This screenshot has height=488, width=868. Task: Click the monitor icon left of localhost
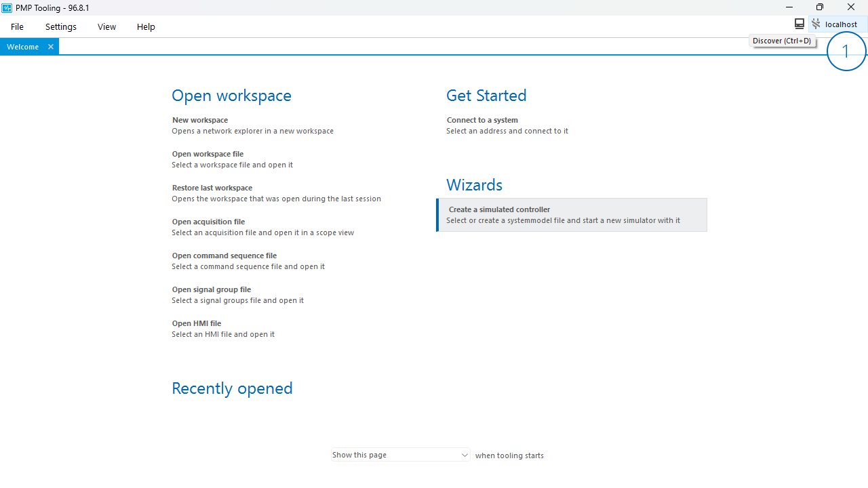coord(800,24)
